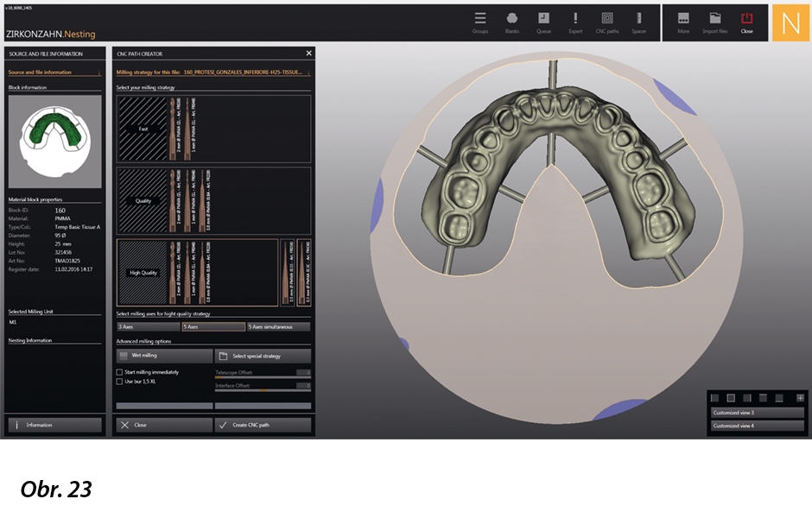The image size is (812, 518).
Task: Click the Diameter value "95 Ø"
Action: tap(60, 236)
